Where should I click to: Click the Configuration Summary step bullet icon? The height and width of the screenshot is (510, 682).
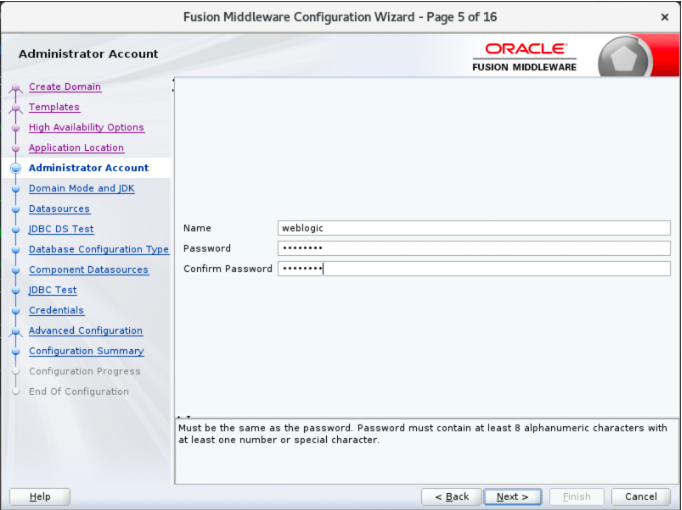click(16, 351)
